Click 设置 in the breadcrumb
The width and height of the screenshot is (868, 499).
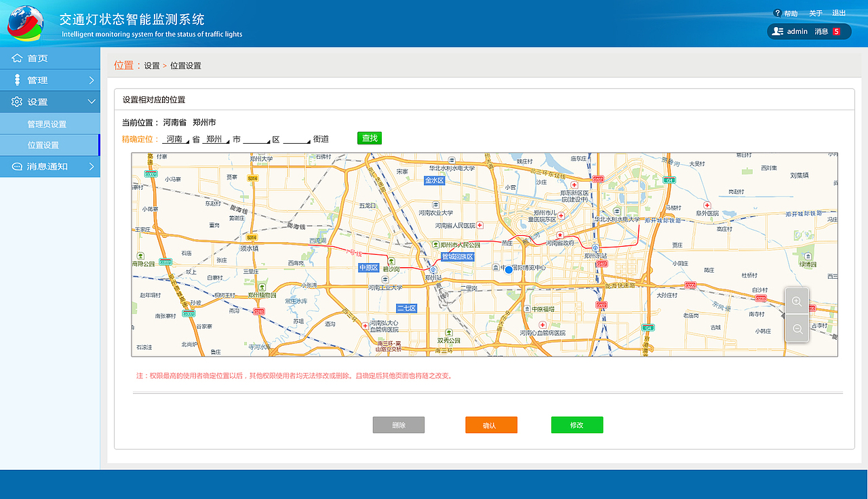[152, 66]
